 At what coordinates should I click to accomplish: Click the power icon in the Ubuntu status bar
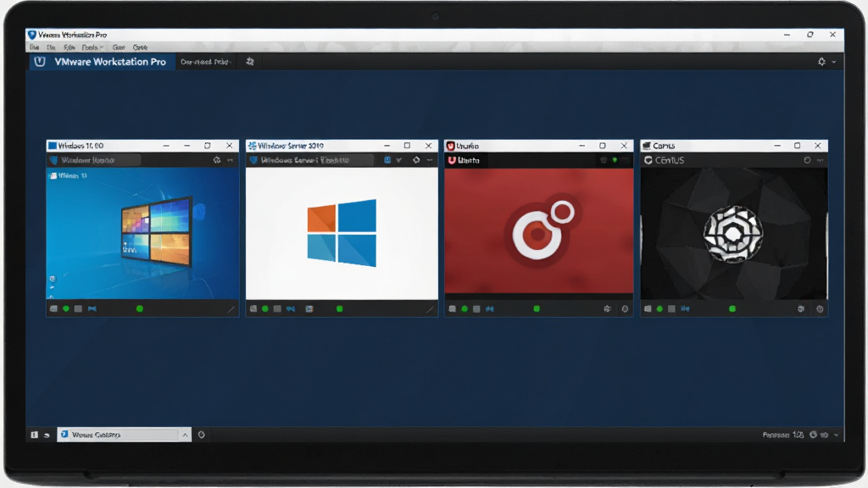[x=625, y=308]
